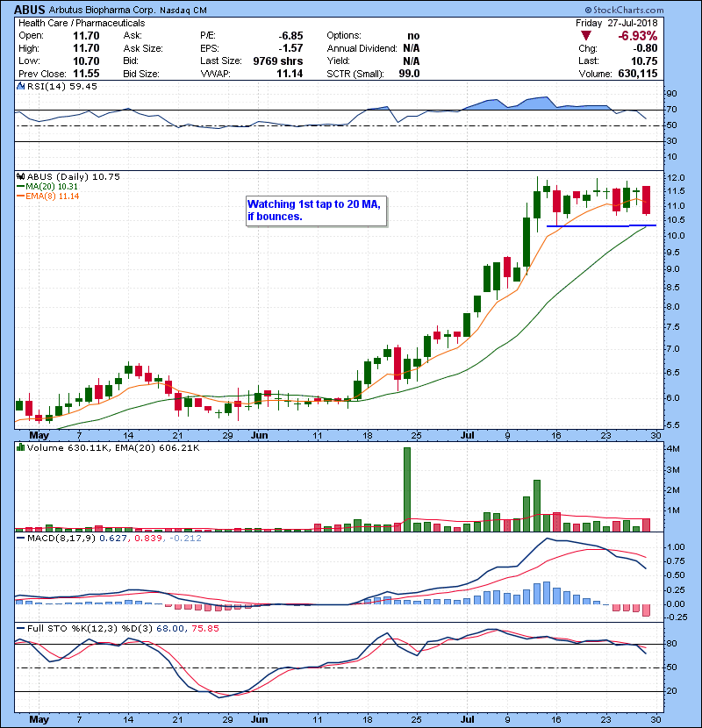The height and width of the screenshot is (728, 702).
Task: Click the P/E value -6.85
Action: [290, 36]
